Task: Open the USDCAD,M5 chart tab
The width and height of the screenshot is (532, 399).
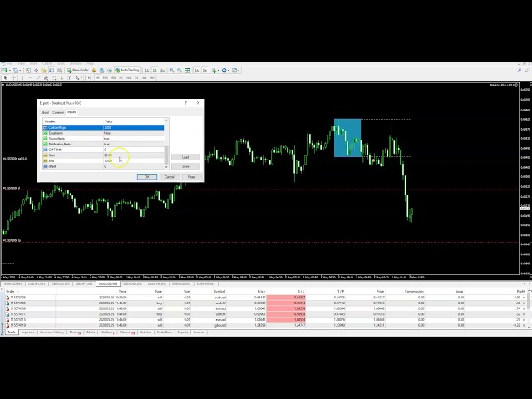Action: pos(132,283)
